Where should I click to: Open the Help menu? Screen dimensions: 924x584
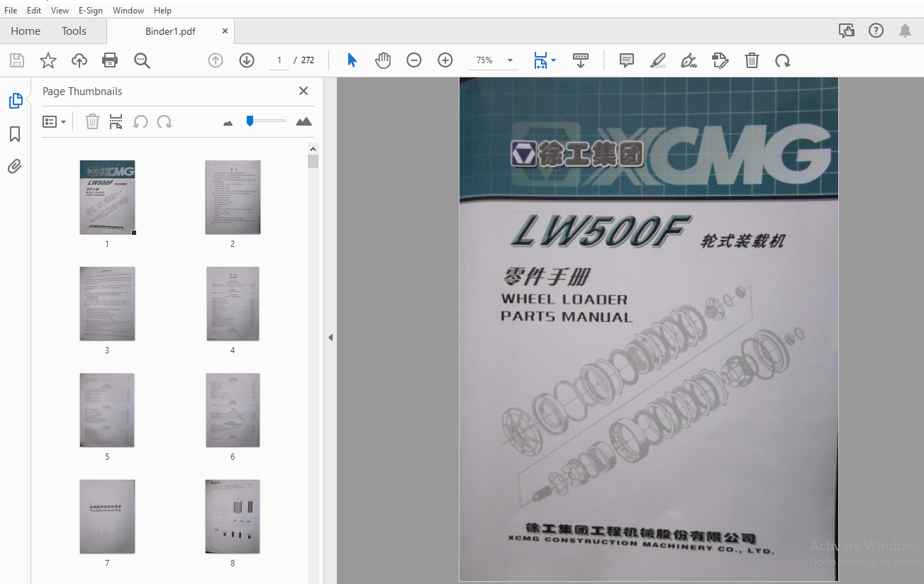click(x=162, y=11)
